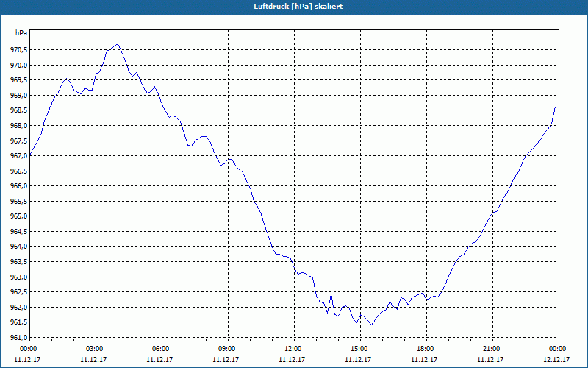This screenshot has width=588, height=368.
Task: Click the 970,5 y-axis label
Action: point(18,50)
